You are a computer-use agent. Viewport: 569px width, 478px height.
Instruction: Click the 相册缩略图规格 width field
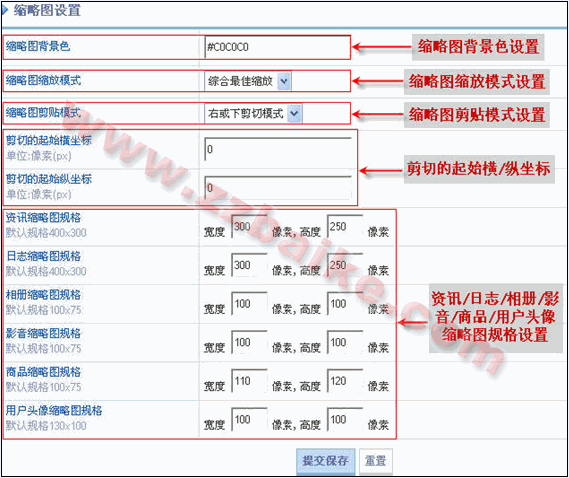click(250, 304)
